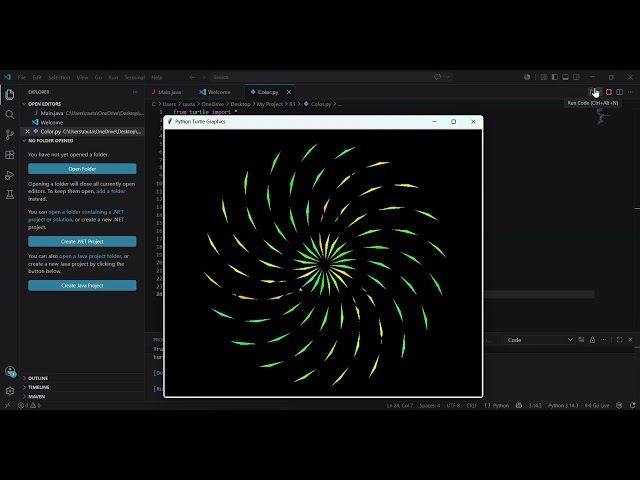The image size is (640, 480).
Task: Click the Spaces: 4 indentation status
Action: (x=430, y=405)
